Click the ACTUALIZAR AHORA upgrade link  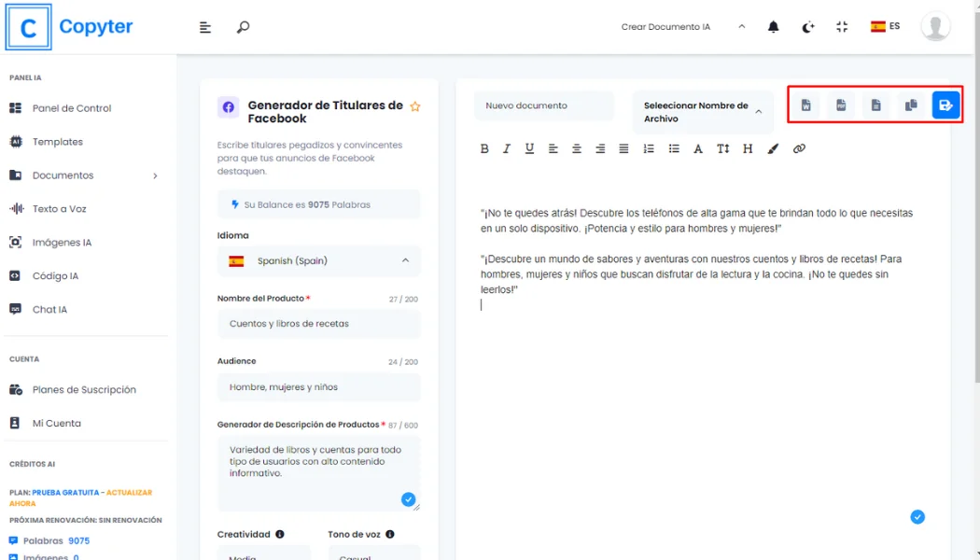(129, 492)
